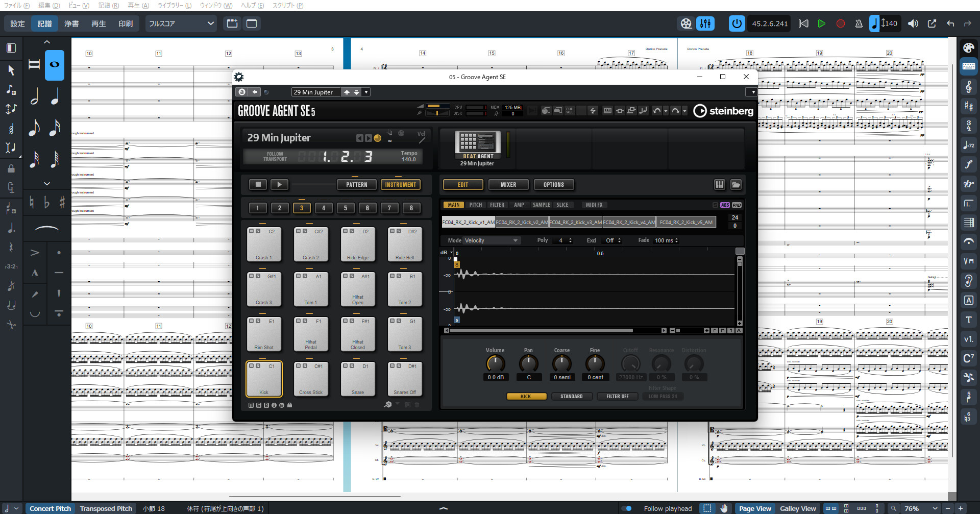This screenshot has width=980, height=514.
Task: Enable the KICK toggle button
Action: [x=526, y=396]
